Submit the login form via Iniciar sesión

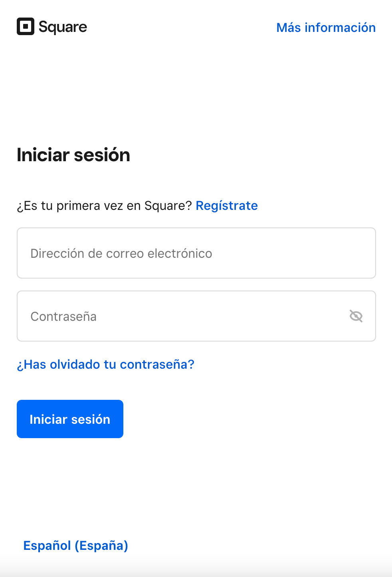(x=70, y=419)
